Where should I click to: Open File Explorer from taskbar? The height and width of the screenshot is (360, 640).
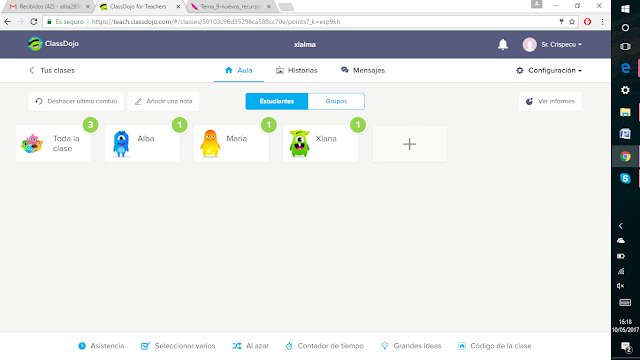point(625,112)
